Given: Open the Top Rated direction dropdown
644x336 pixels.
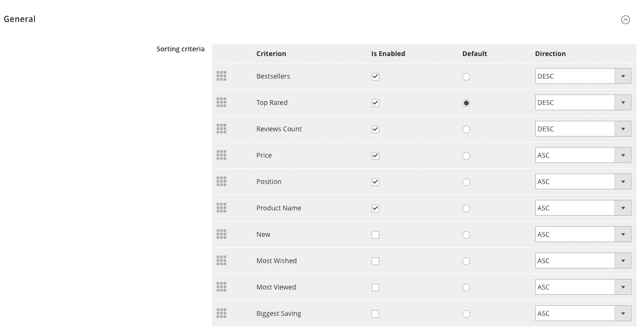Looking at the screenshot, I should click(x=583, y=102).
